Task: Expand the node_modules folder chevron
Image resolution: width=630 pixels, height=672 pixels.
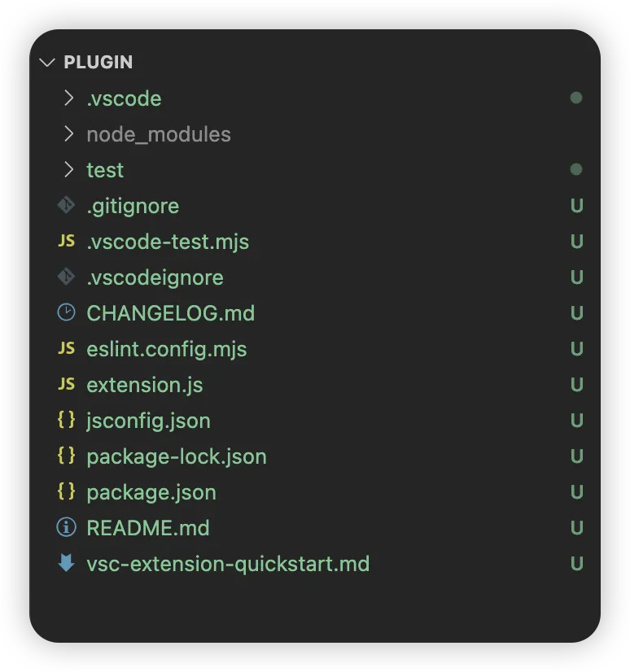Action: pos(69,134)
